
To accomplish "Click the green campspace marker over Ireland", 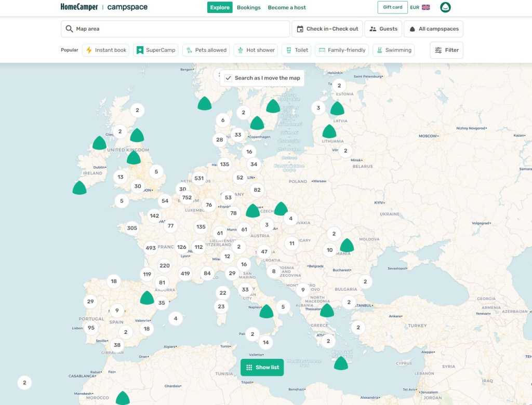I will coord(79,188).
